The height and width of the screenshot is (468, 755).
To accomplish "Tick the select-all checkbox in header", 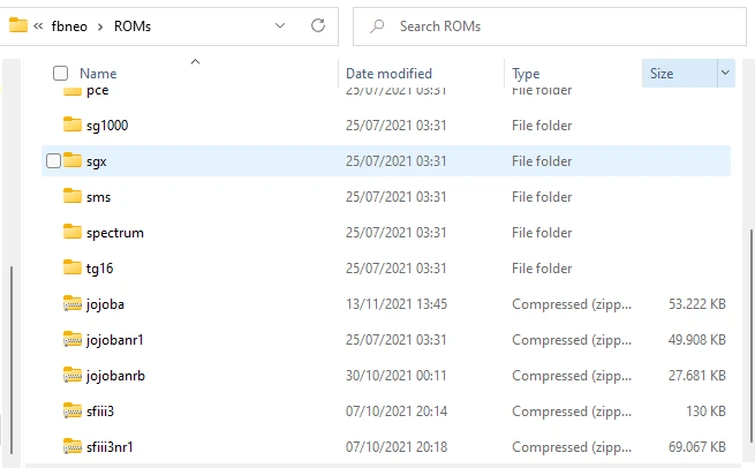I will 60,73.
